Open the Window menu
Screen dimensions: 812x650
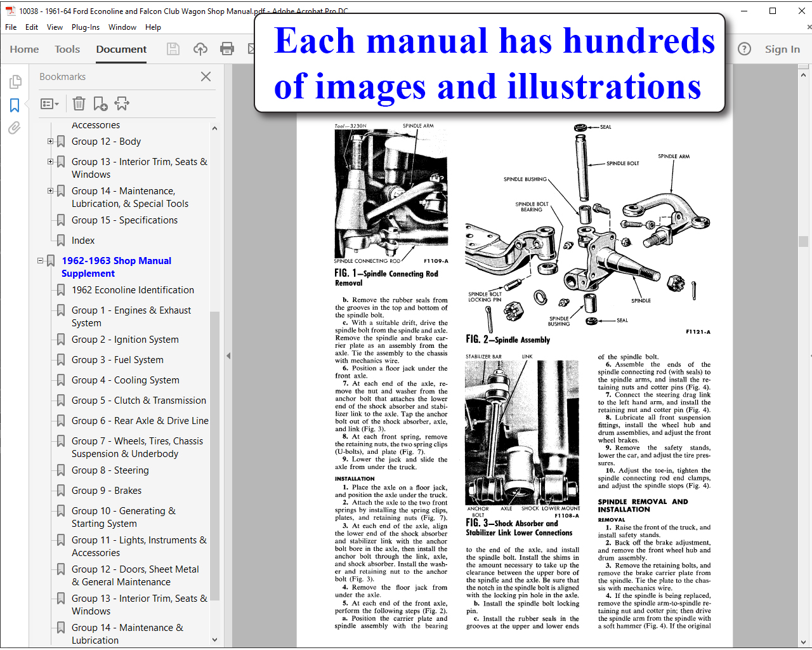pyautogui.click(x=122, y=27)
